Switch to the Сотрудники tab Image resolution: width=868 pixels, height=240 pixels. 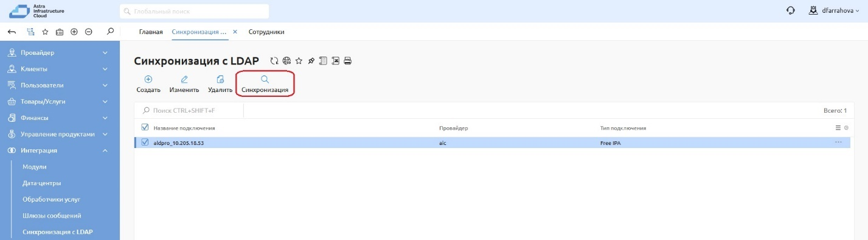click(266, 32)
